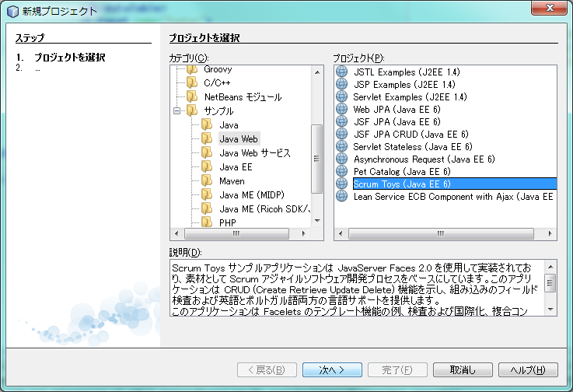Click globe icon beside Servlet Stateless
573x392 pixels.
(341, 146)
